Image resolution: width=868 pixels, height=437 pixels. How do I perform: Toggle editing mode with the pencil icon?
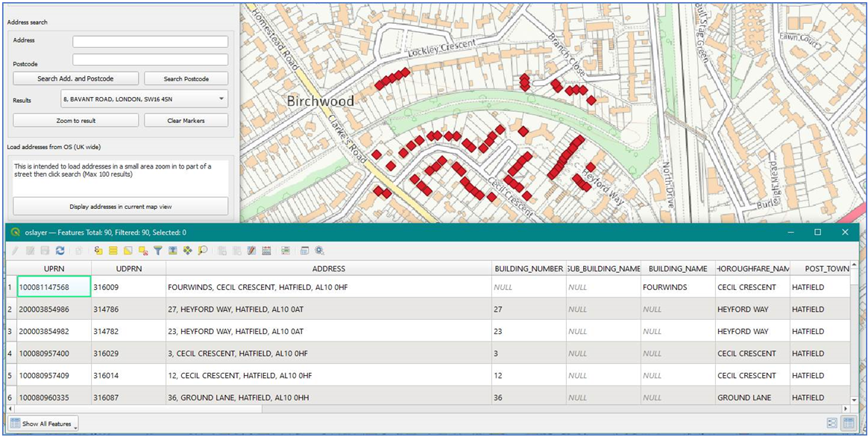[14, 251]
